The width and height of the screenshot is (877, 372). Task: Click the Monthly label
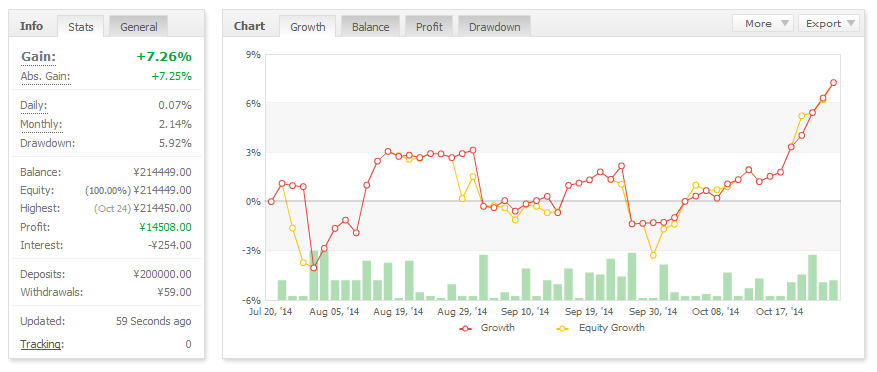point(41,124)
